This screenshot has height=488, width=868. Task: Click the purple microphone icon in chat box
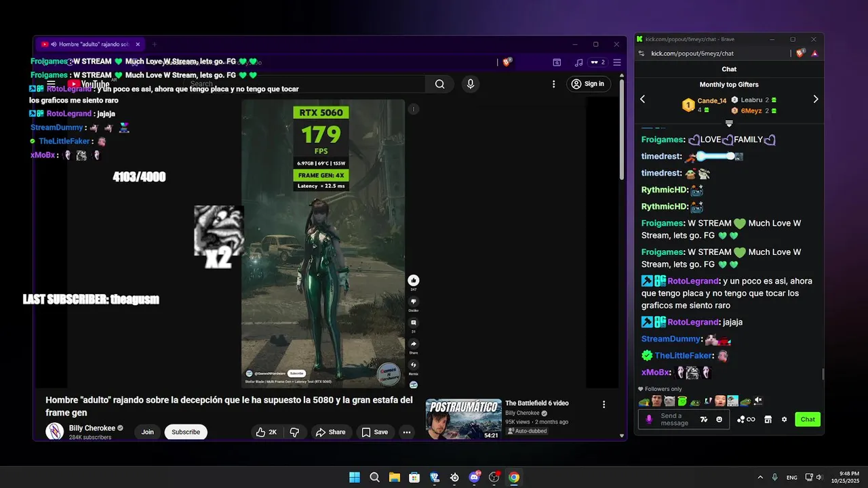(x=649, y=420)
